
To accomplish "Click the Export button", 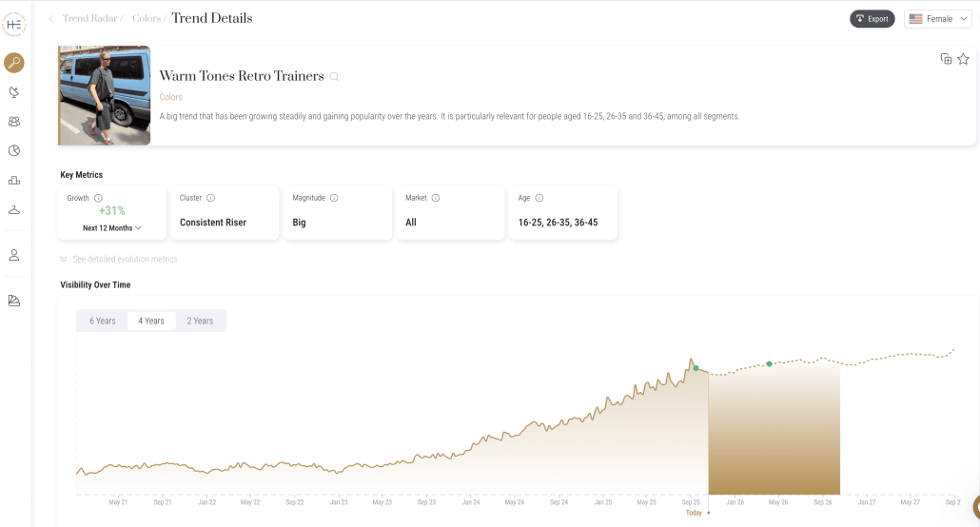I will click(x=872, y=19).
